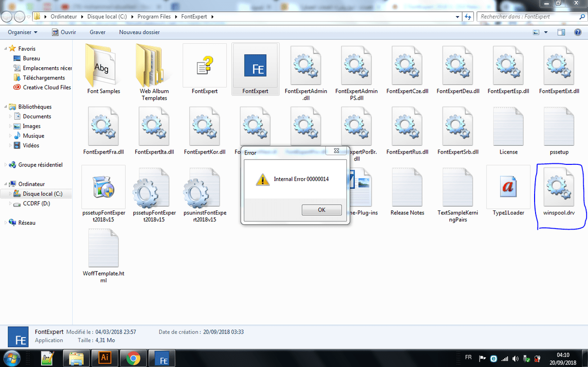Select the Web Album Templates folder
Viewport: 588px width, 367px height.
(154, 72)
